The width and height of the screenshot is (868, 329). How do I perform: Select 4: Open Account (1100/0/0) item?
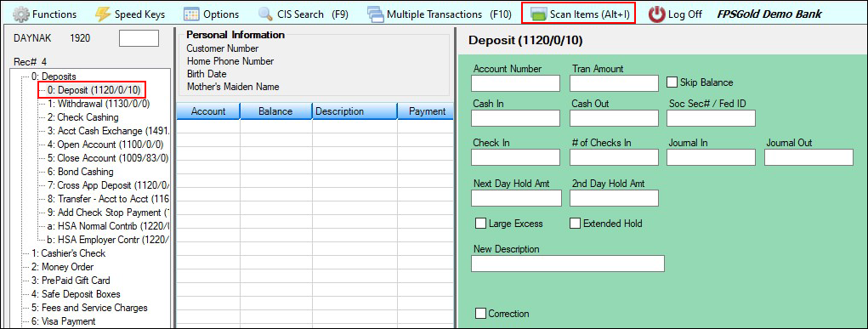pos(105,145)
